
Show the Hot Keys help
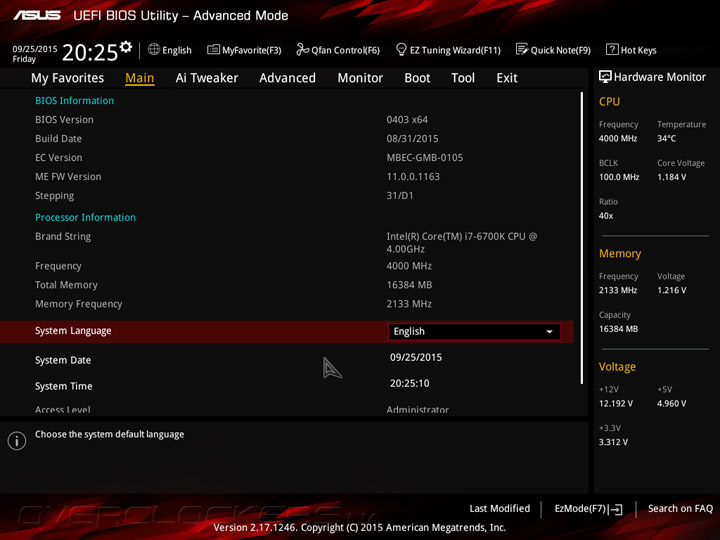(x=631, y=50)
